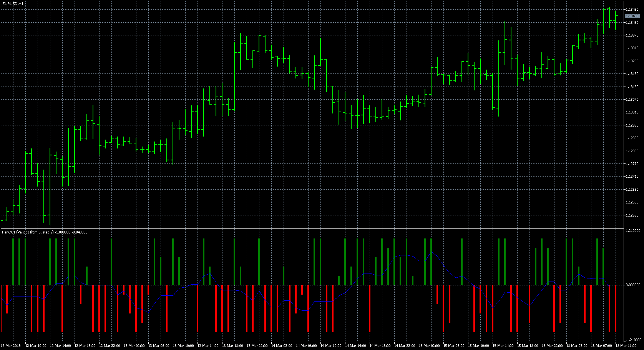
Task: Click the EURUSD,H1 chart title
Action: 13,3
